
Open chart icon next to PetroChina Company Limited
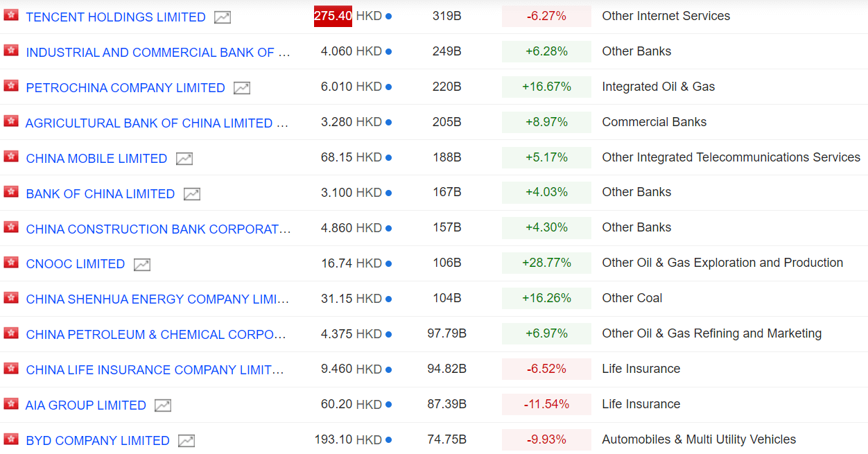tap(242, 88)
